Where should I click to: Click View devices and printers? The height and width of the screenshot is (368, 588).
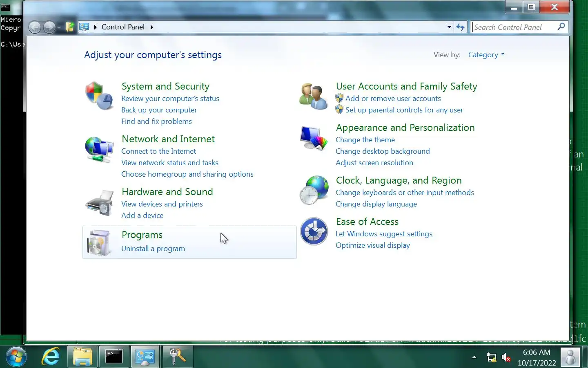[162, 204]
